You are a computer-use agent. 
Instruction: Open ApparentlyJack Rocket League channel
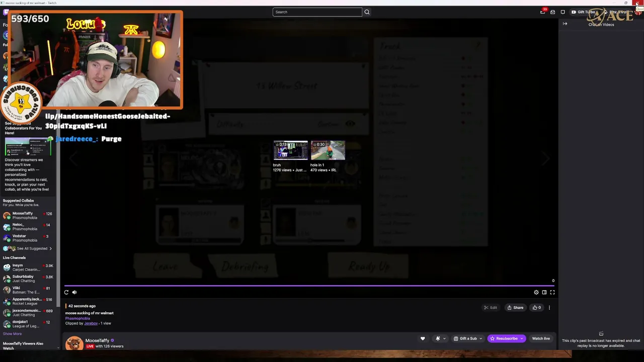pos(28,301)
